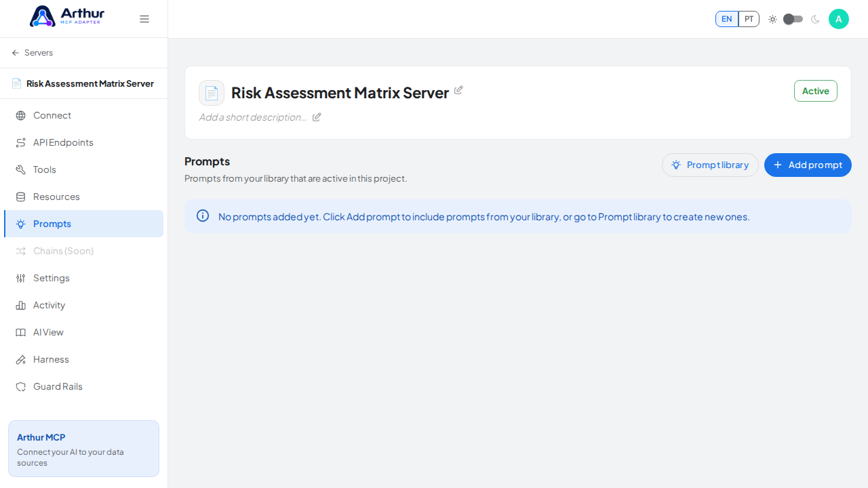Collapse sidebar with hamburger menu icon
Viewport: 868px width, 488px height.
point(144,19)
